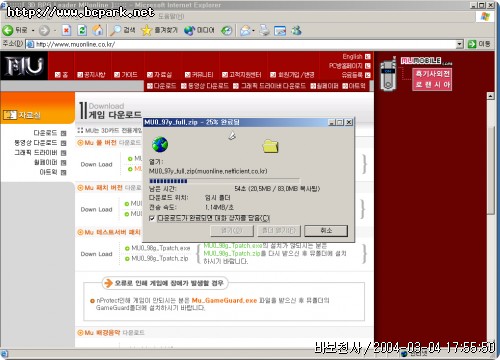This screenshot has width=500, height=360.
Task: Click the vertical scrollbar thumb
Action: click(490, 171)
